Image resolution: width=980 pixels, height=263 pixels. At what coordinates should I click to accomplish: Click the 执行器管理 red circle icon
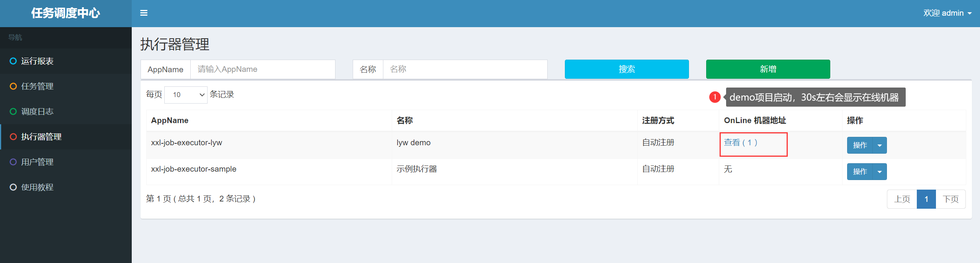click(x=13, y=137)
